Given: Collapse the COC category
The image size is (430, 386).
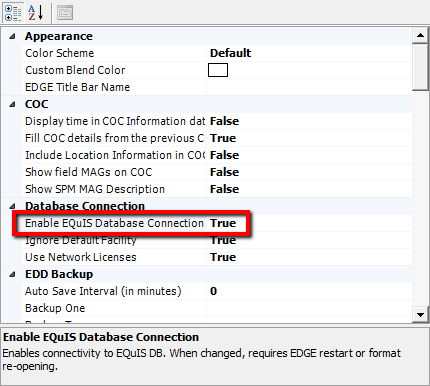Looking at the screenshot, I should [13, 104].
